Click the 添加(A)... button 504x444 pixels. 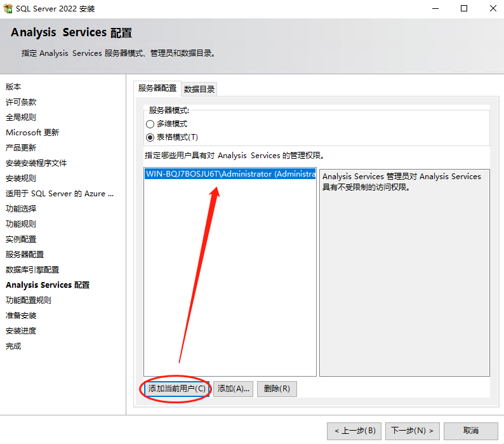pyautogui.click(x=234, y=389)
